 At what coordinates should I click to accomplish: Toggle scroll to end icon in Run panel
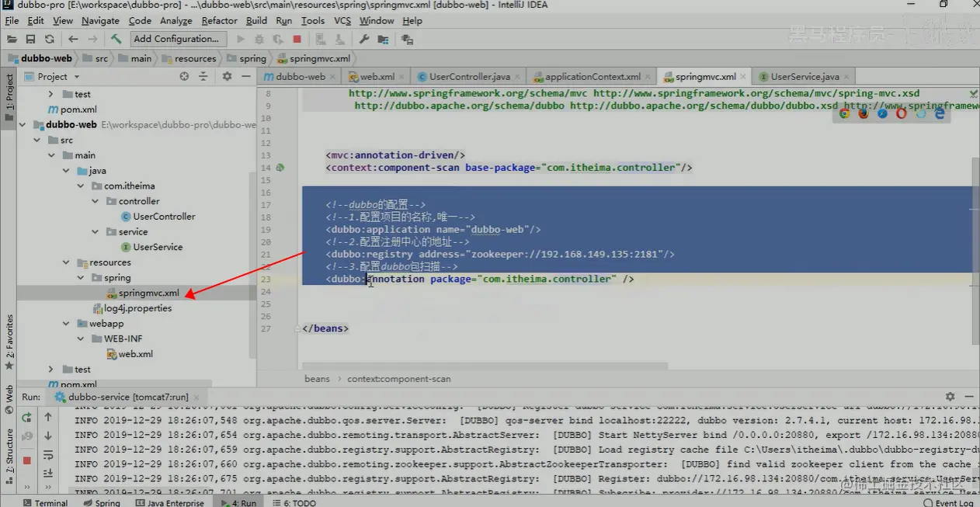tap(48, 473)
